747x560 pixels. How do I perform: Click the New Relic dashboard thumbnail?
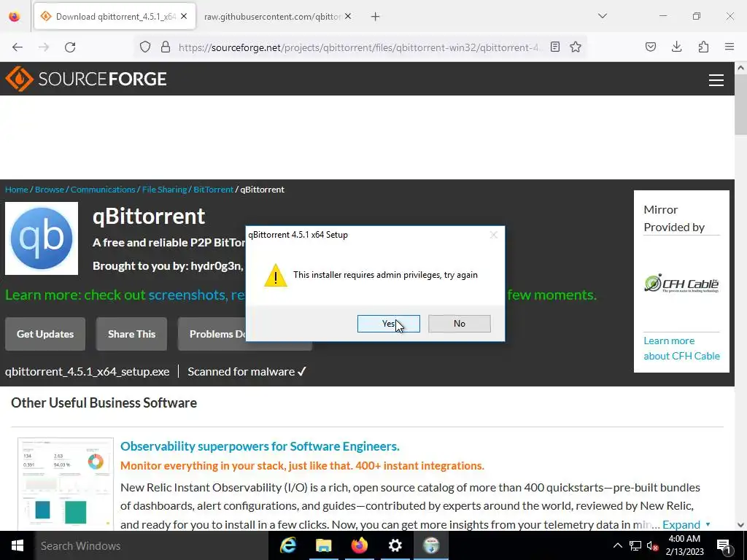[66, 484]
